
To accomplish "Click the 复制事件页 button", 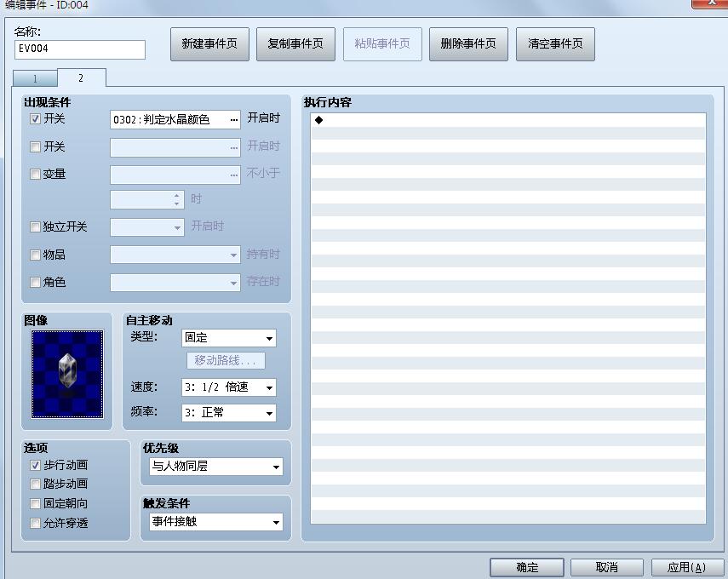I will pyautogui.click(x=295, y=44).
